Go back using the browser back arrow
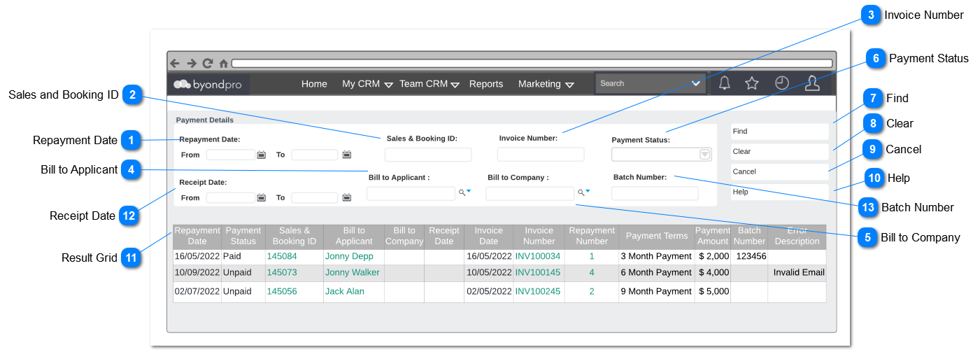980x352 pixels. pos(175,63)
